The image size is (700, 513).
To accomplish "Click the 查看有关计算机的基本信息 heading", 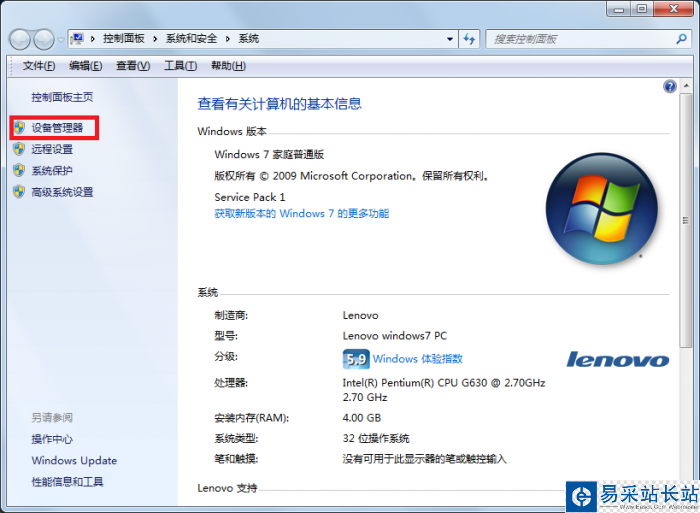I will [x=279, y=104].
